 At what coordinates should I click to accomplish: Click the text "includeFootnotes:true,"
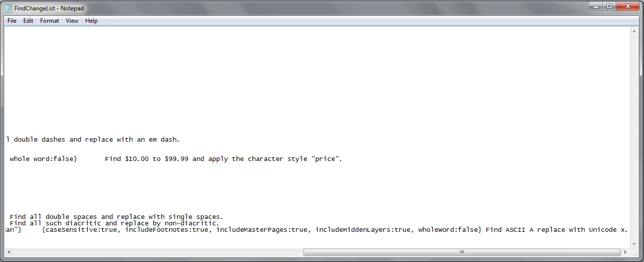169,230
